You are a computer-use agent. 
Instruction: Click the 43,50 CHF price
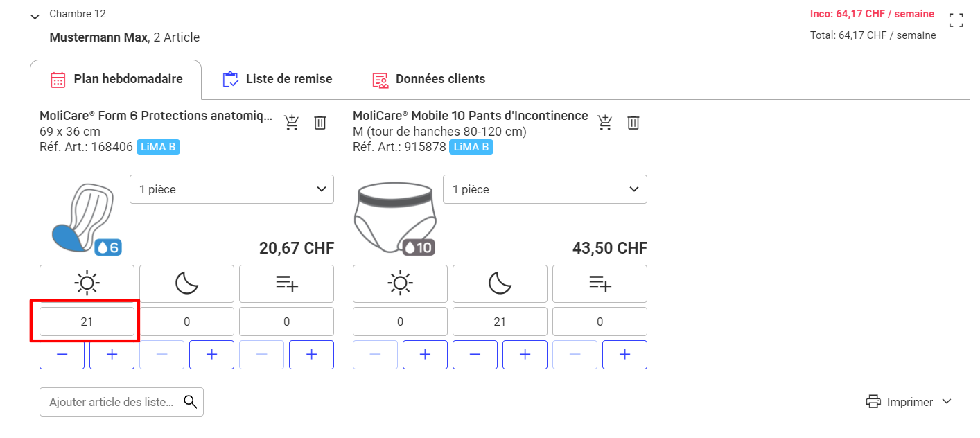tap(610, 248)
